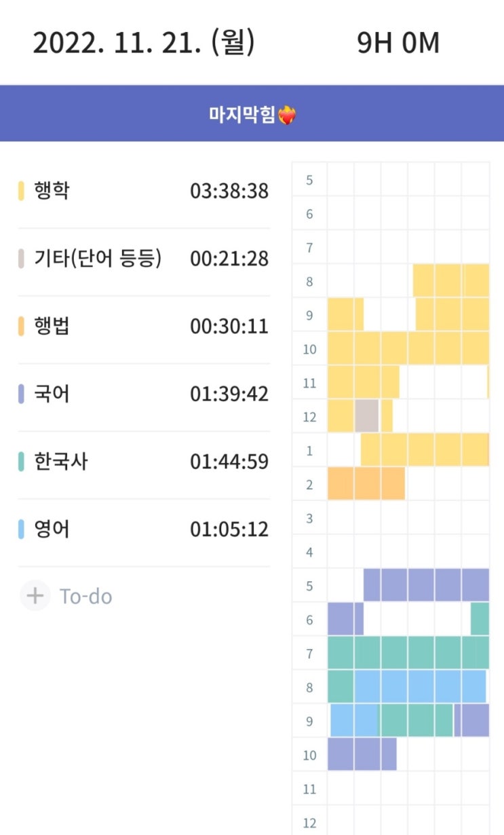Click the plus icon beside To-do
The image size is (504, 835).
[x=35, y=596]
